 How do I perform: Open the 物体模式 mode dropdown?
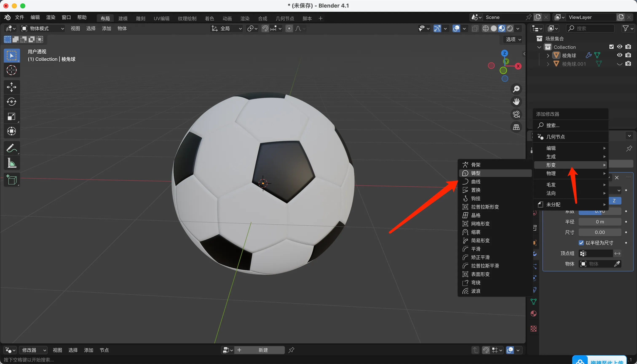[x=43, y=28]
